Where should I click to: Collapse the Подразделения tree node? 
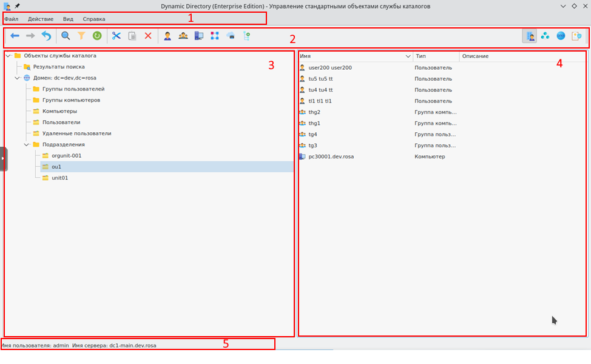pos(27,144)
